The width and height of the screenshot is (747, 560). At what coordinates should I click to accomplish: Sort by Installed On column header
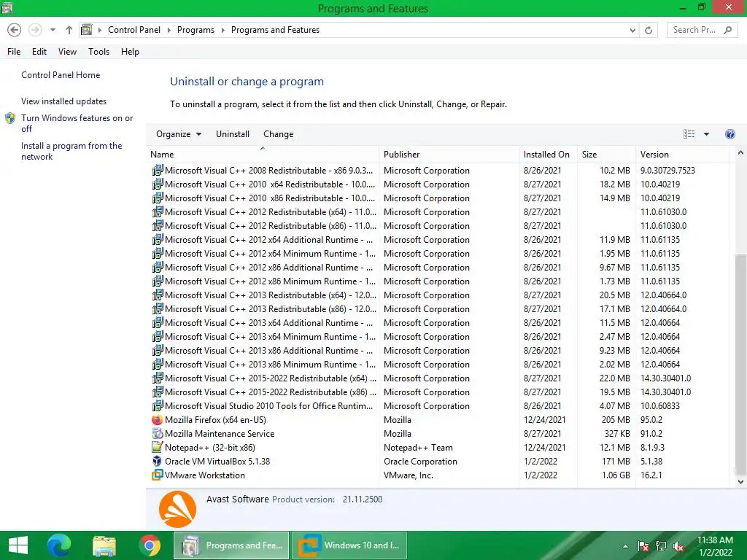tap(548, 155)
